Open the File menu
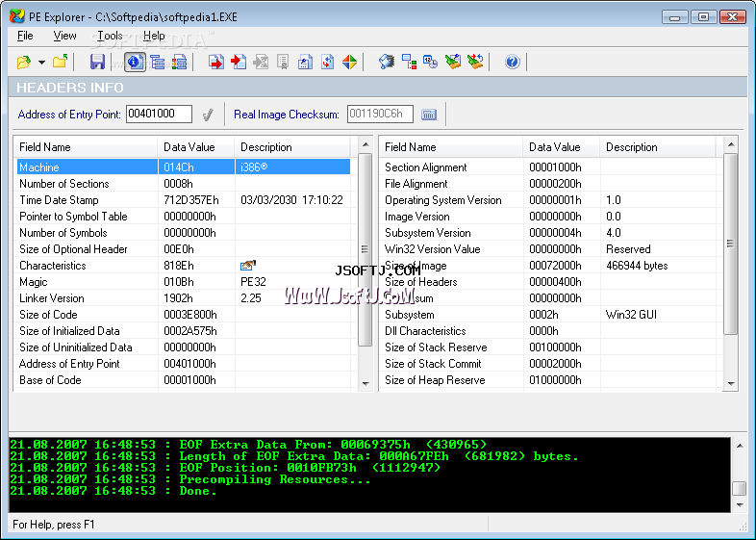756x540 pixels. (x=25, y=36)
